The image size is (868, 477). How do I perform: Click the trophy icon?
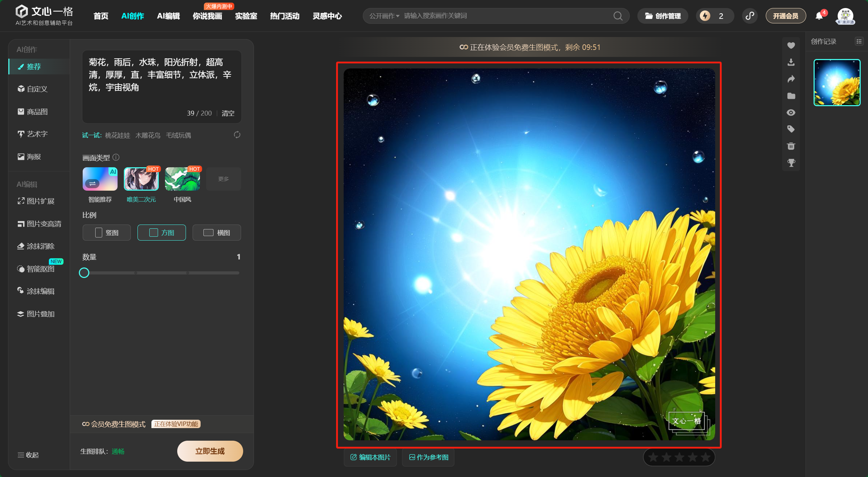(x=791, y=163)
